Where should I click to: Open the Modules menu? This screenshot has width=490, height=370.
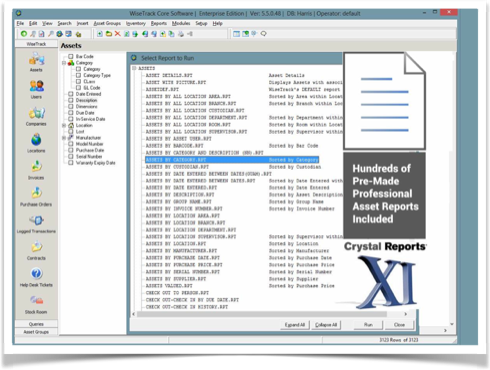pos(181,23)
